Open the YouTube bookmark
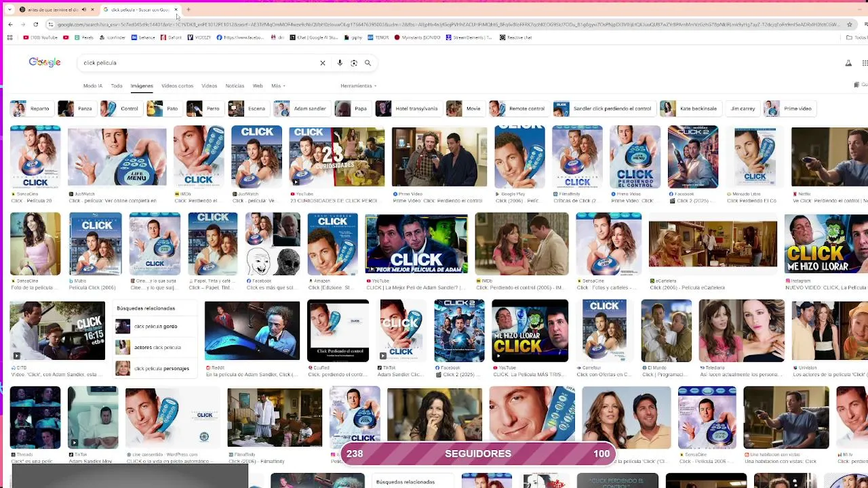 (x=39, y=37)
